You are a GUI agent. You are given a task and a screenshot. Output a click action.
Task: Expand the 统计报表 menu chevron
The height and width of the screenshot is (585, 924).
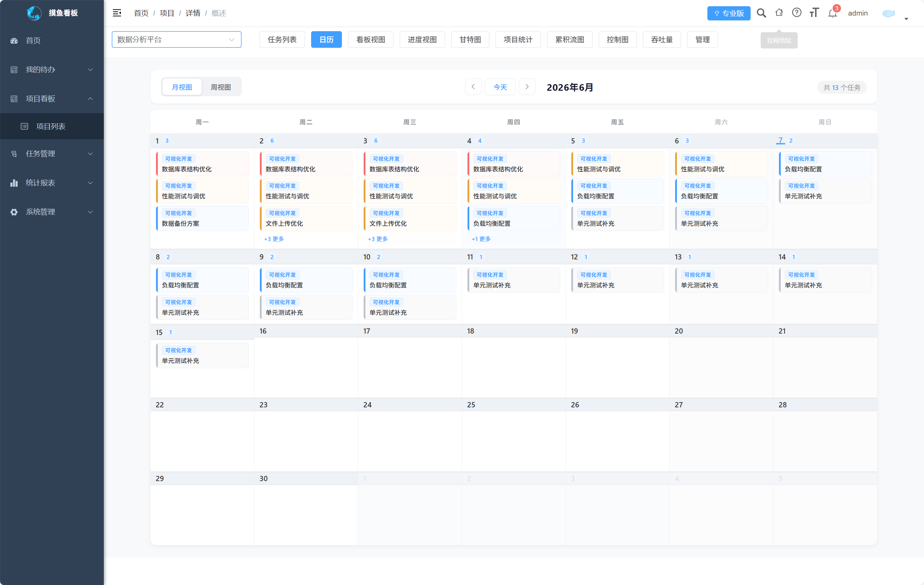click(91, 183)
